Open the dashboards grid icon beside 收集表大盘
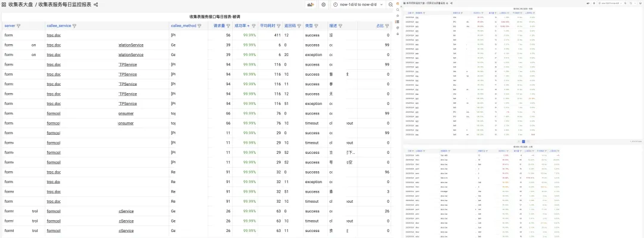The height and width of the screenshot is (238, 644). pyautogui.click(x=4, y=5)
